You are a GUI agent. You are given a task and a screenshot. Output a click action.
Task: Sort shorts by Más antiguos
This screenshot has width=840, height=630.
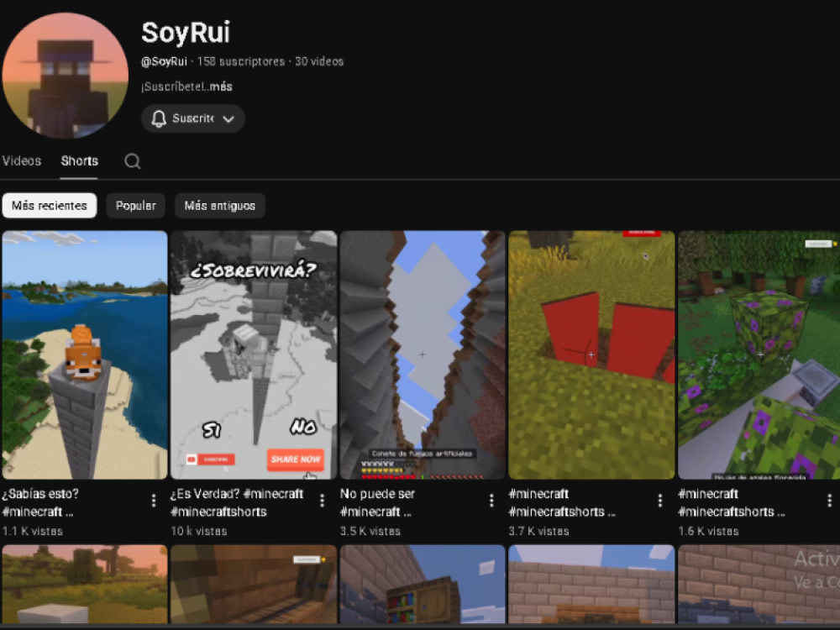[x=219, y=206]
